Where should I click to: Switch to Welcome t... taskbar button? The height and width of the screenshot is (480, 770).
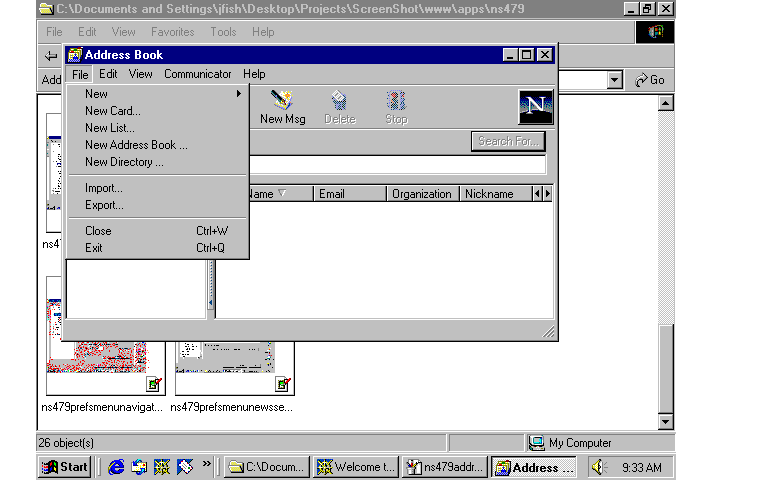356,467
